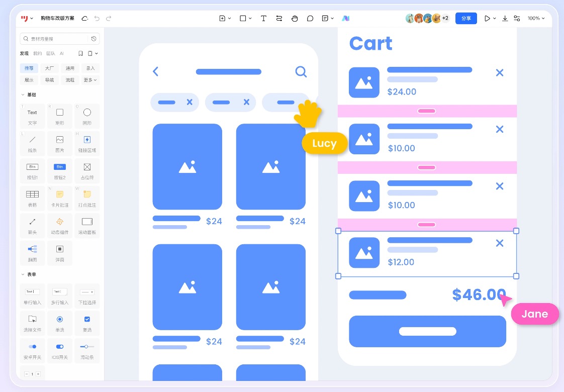Expand the shape tool dropdown arrow
This screenshot has height=392, width=564.
[250, 18]
